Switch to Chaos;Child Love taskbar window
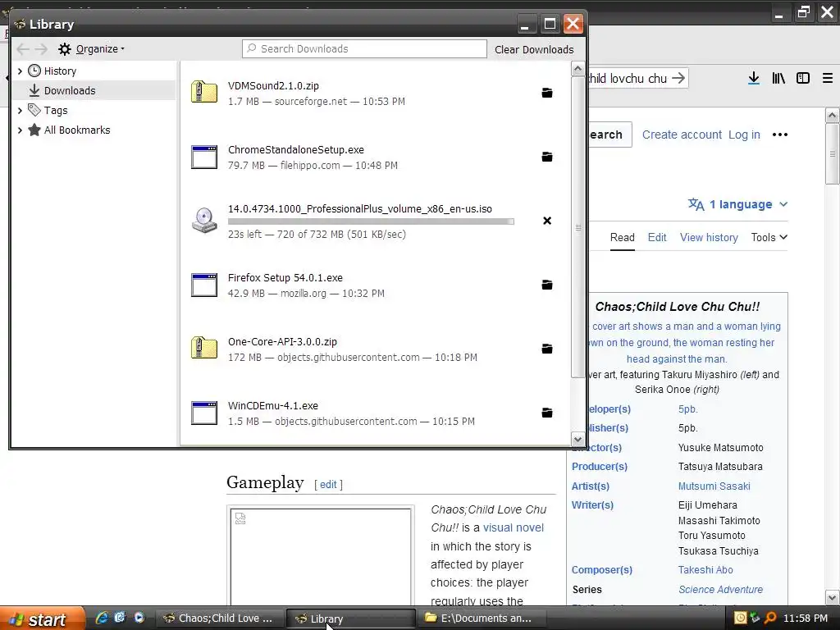This screenshot has width=840, height=630. (x=220, y=619)
